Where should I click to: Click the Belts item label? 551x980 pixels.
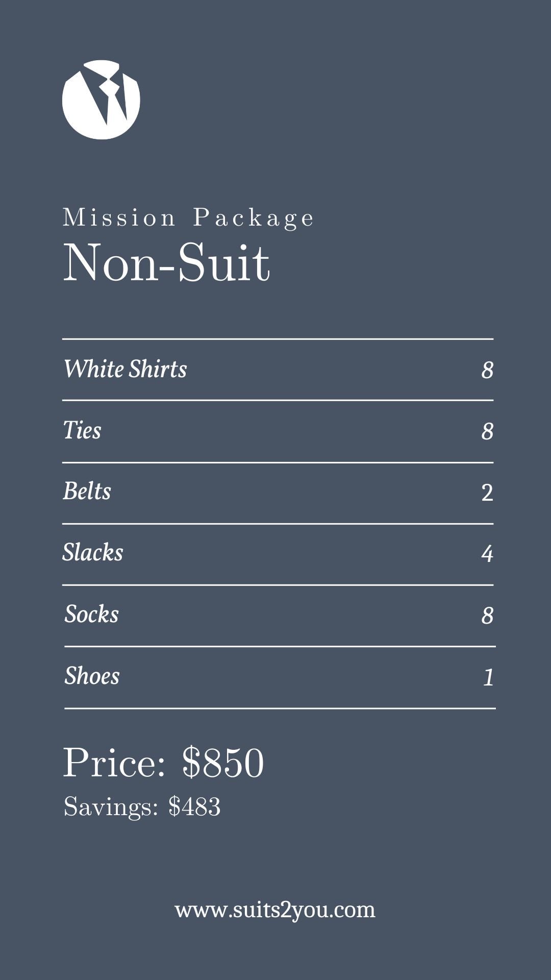[x=87, y=492]
